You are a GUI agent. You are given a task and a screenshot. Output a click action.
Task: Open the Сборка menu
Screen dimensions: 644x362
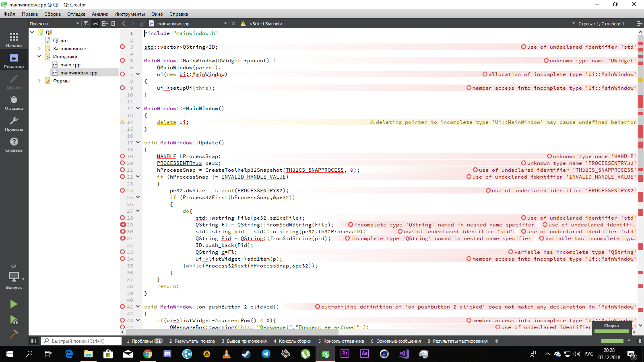pyautogui.click(x=52, y=14)
